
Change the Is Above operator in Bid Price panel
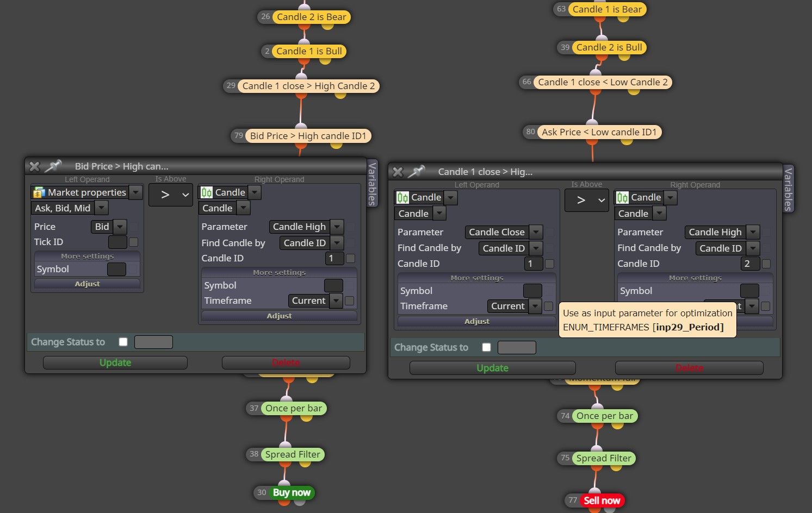tap(170, 195)
